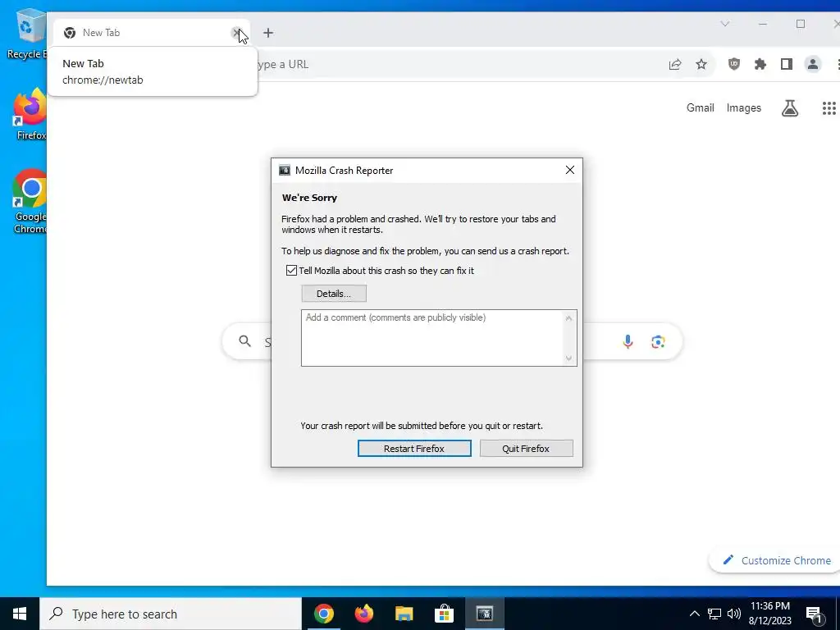The image size is (840, 630).
Task: Click the comment box scroll up arrow
Action: coord(569,318)
